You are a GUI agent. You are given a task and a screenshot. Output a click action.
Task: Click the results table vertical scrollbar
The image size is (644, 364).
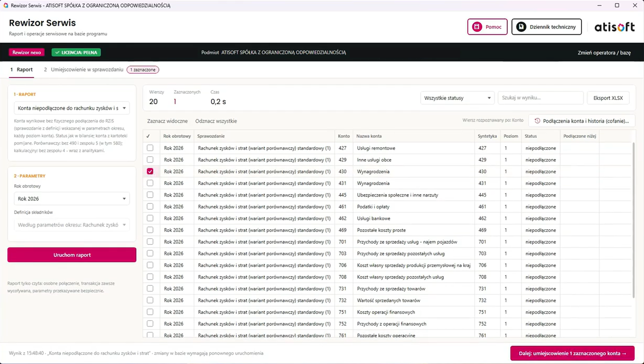click(x=633, y=220)
